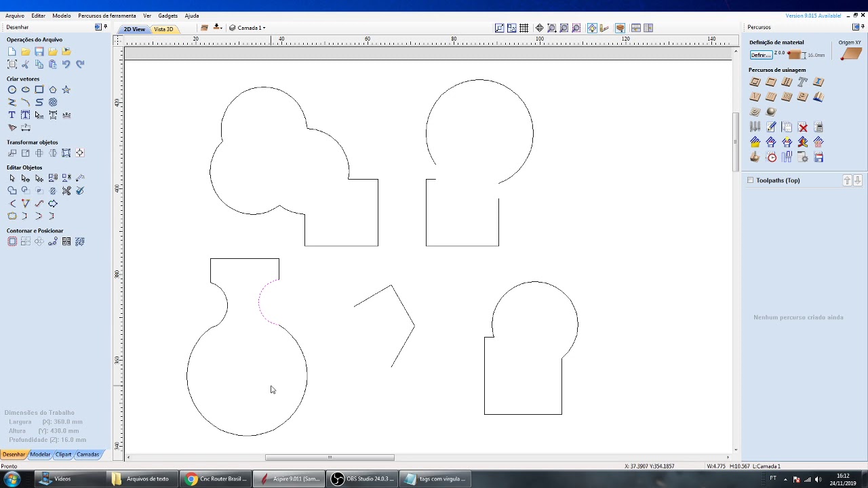The image size is (868, 488).
Task: Toggle the Toolpaths (Top) checkbox
Action: (750, 180)
